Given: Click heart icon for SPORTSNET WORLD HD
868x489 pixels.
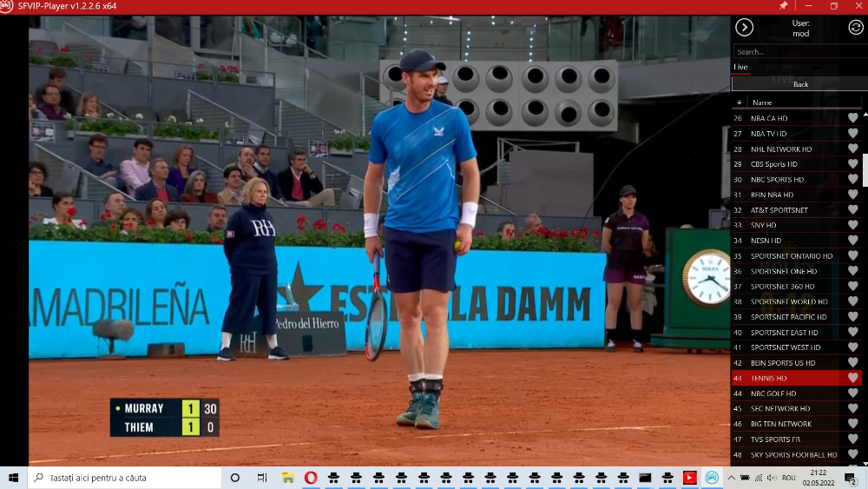Looking at the screenshot, I should coord(852,301).
